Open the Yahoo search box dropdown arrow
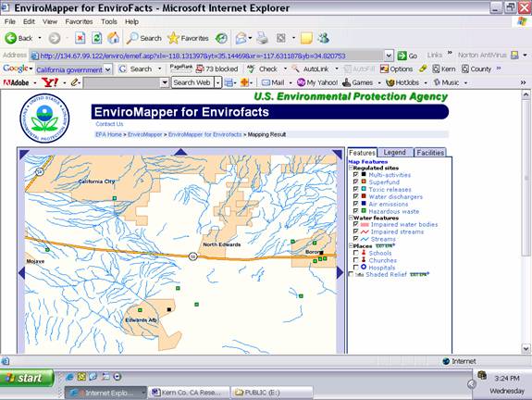532x400 pixels. [165, 82]
